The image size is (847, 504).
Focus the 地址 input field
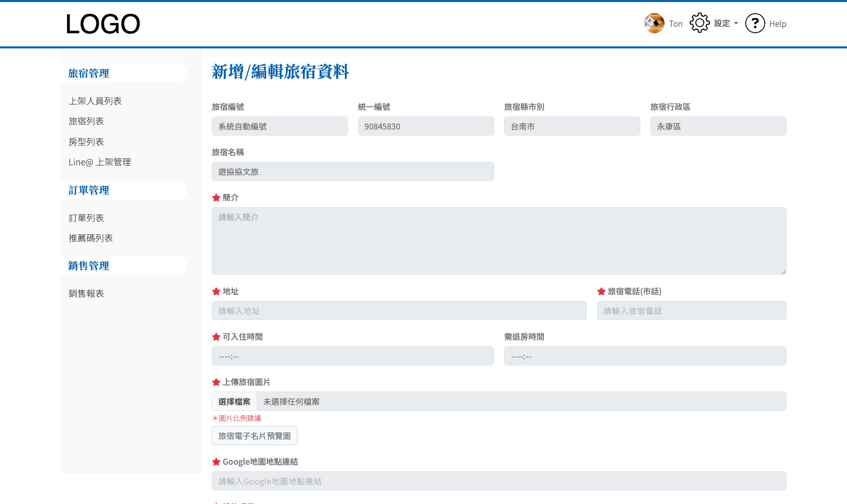click(x=399, y=310)
